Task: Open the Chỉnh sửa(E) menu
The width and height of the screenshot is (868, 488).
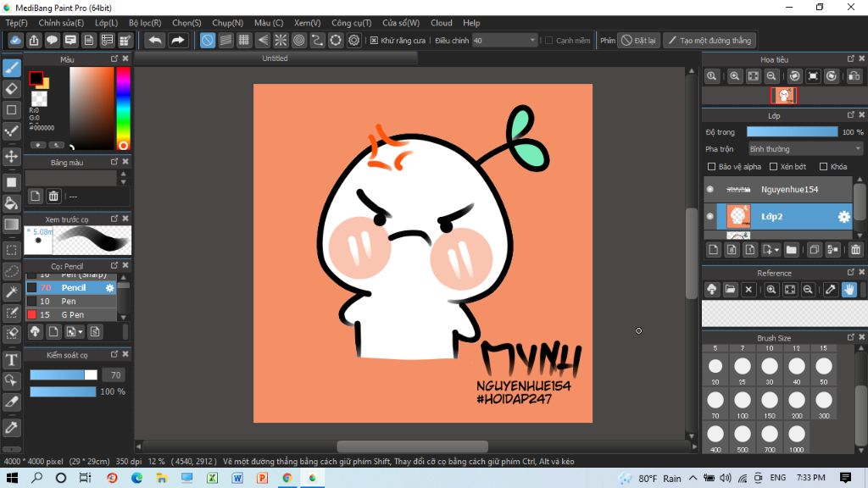Action: [x=61, y=23]
